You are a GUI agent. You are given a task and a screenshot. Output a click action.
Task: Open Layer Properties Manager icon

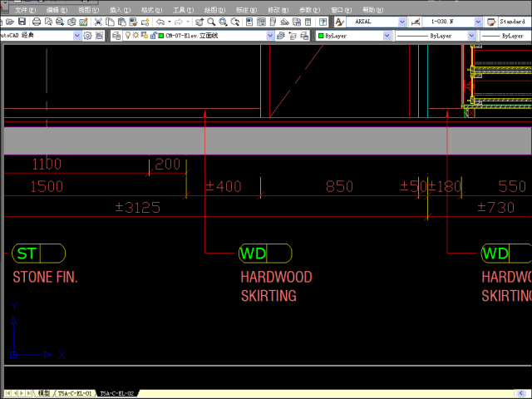[116, 35]
